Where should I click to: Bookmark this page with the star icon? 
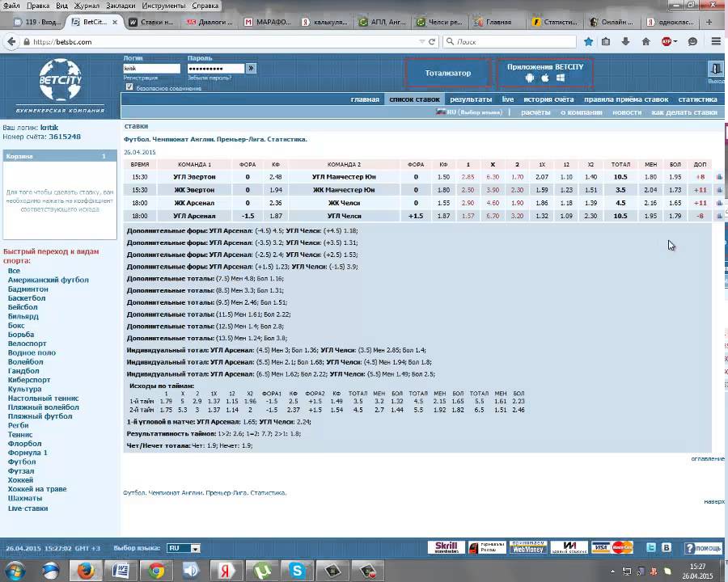pos(588,42)
